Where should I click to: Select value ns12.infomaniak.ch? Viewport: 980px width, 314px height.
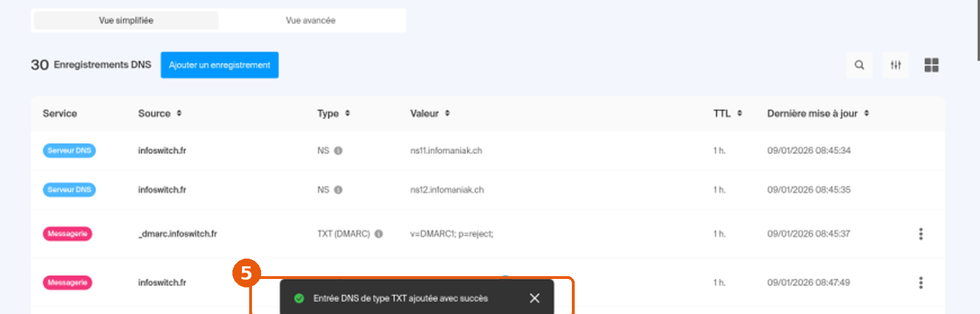[x=447, y=190]
